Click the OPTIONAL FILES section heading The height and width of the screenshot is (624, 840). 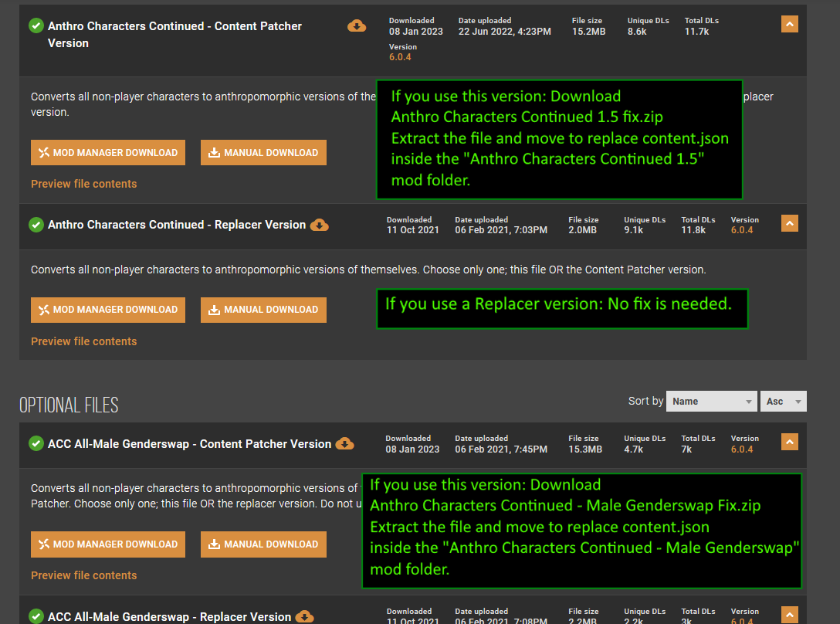[x=69, y=405]
